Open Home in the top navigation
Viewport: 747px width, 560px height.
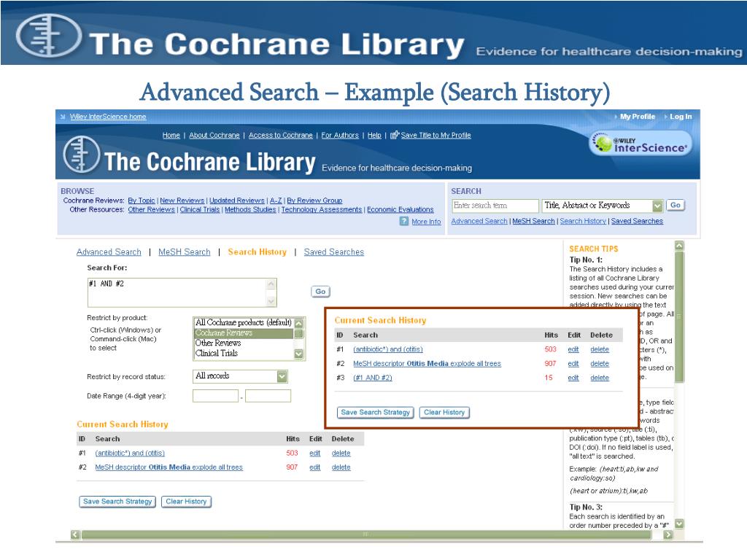pos(171,135)
